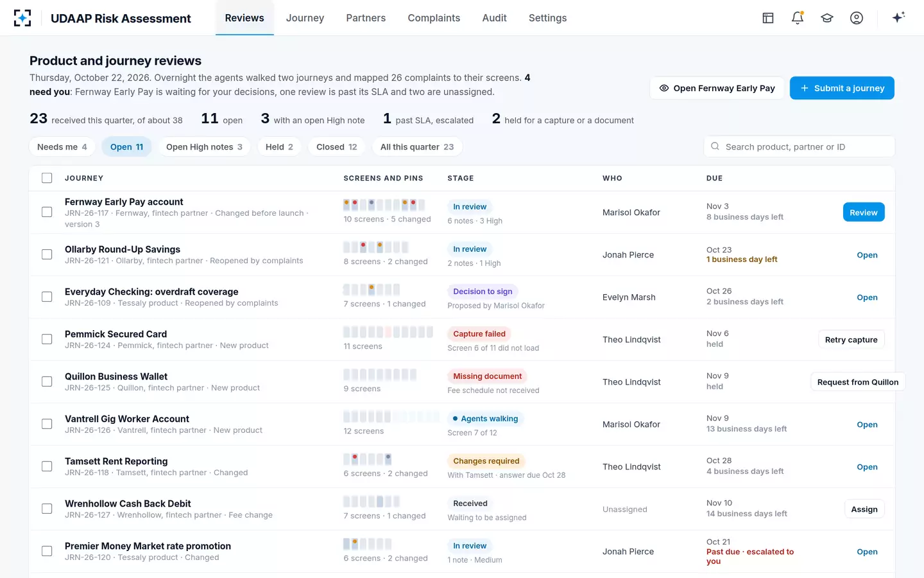Open the Partners tab

coord(366,18)
